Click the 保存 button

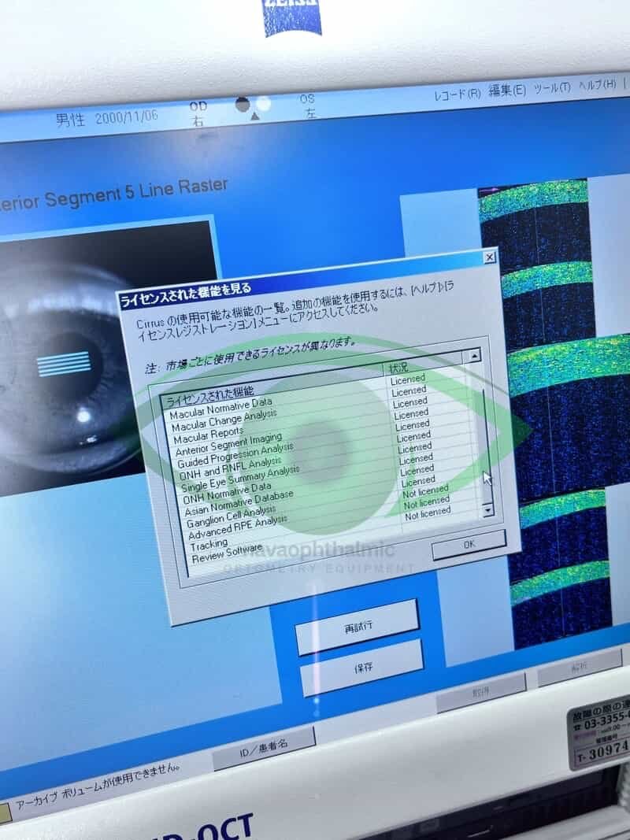[x=363, y=668]
